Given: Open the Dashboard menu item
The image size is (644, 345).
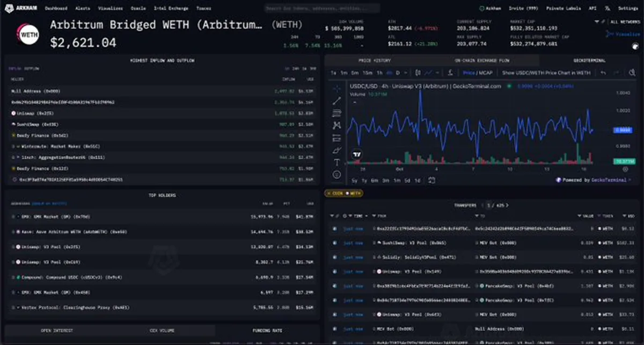Looking at the screenshot, I should (x=56, y=9).
